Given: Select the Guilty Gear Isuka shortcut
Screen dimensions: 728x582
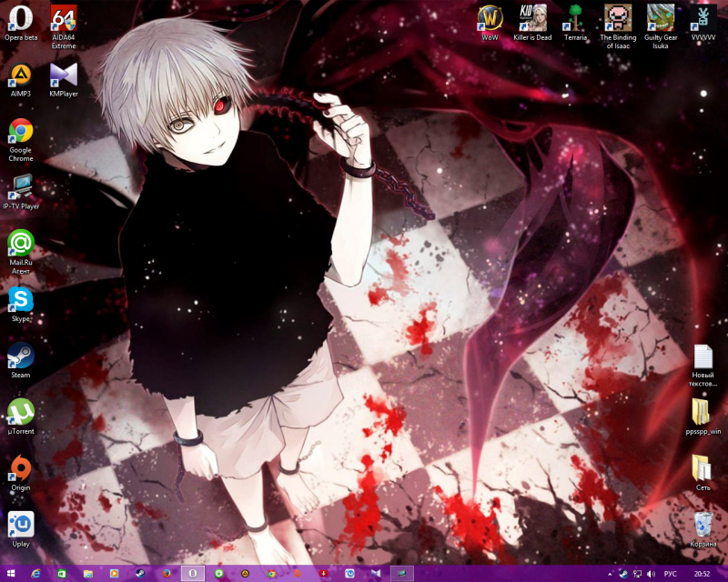Looking at the screenshot, I should click(x=661, y=27).
